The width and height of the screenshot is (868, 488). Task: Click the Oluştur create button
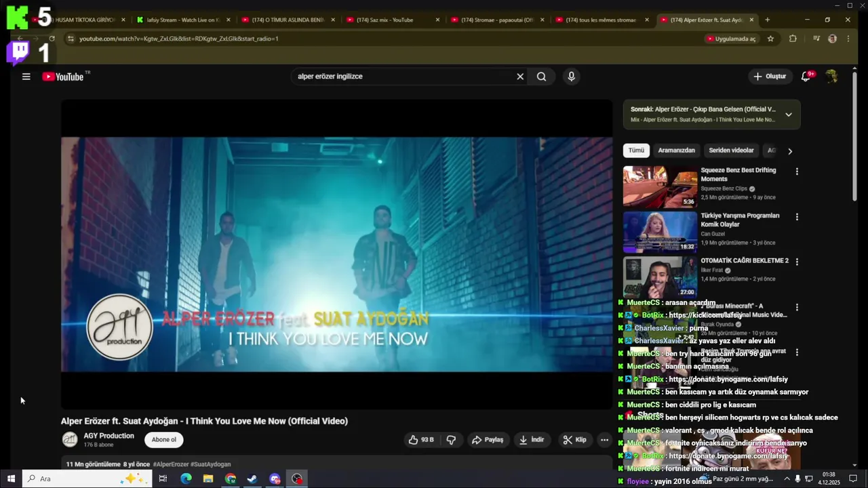click(770, 77)
